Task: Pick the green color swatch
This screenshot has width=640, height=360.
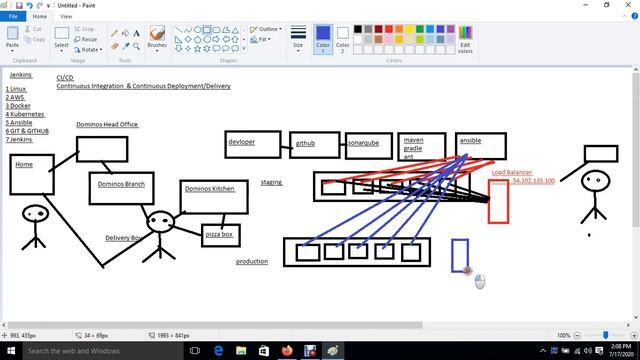Action: tap(420, 29)
